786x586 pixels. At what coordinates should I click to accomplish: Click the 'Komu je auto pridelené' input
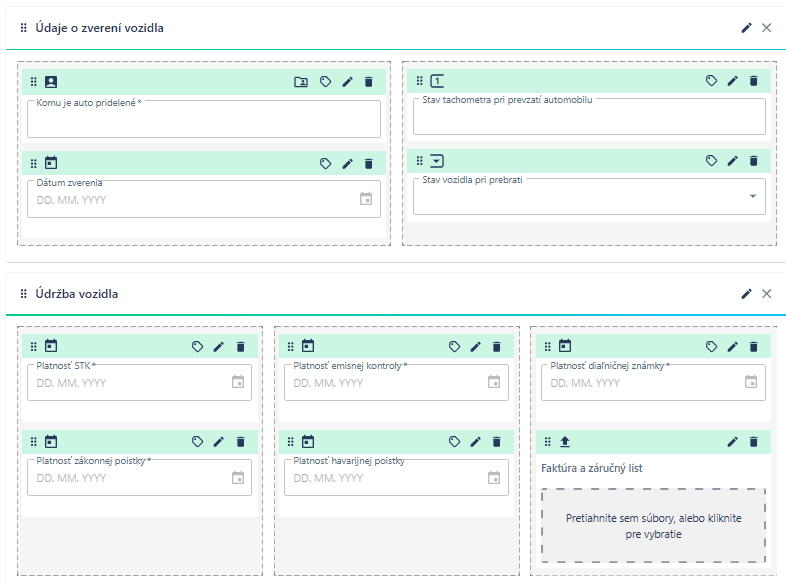tap(204, 120)
